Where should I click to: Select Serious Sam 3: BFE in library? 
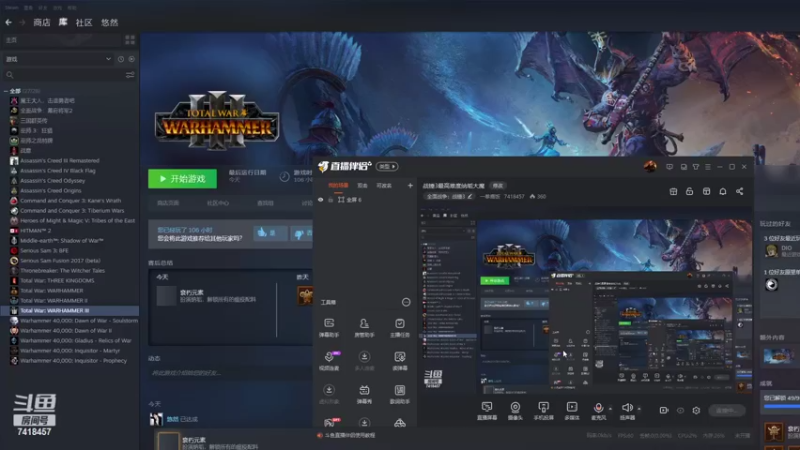pyautogui.click(x=44, y=251)
